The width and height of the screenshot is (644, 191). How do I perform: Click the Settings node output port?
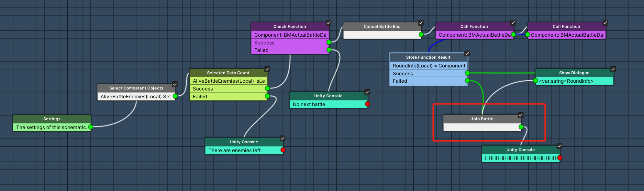point(91,127)
